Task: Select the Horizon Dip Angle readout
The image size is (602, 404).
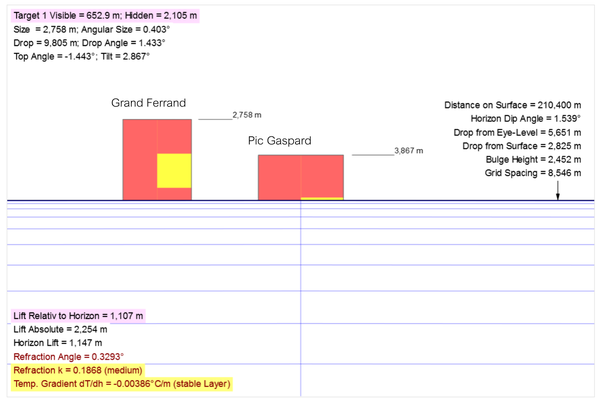Action: pyautogui.click(x=523, y=118)
